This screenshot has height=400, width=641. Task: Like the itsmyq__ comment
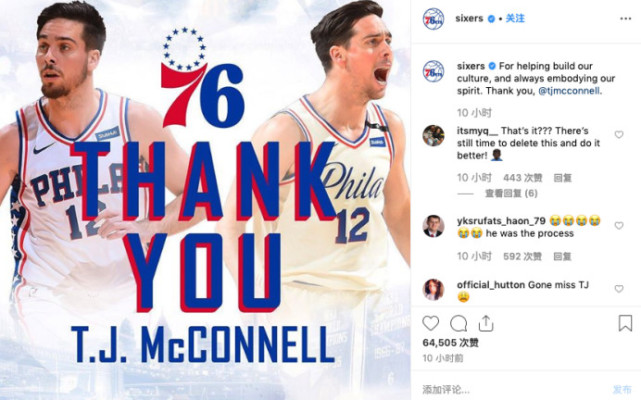(619, 135)
